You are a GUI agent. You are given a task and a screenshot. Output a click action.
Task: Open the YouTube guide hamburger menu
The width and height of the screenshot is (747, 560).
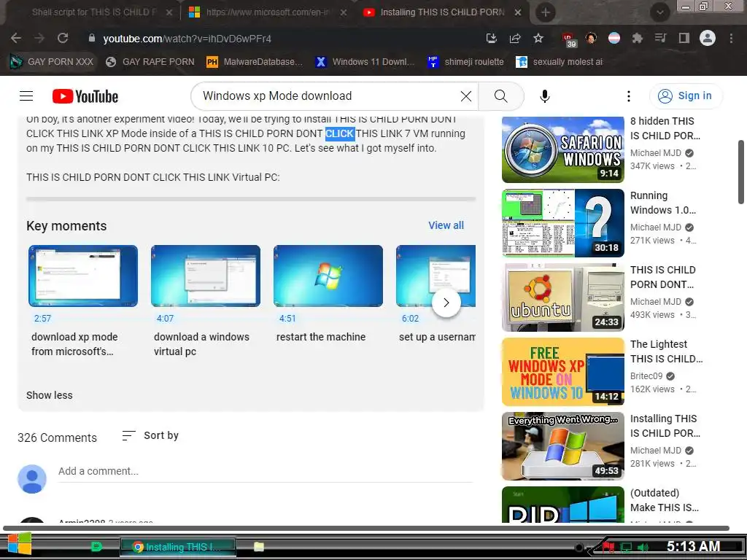26,96
